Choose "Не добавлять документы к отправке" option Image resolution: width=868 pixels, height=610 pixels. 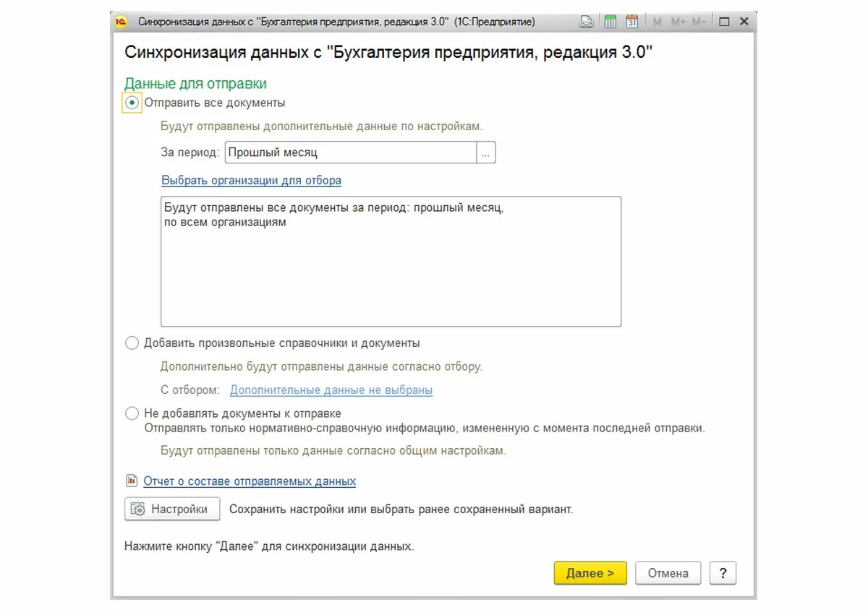pos(132,414)
